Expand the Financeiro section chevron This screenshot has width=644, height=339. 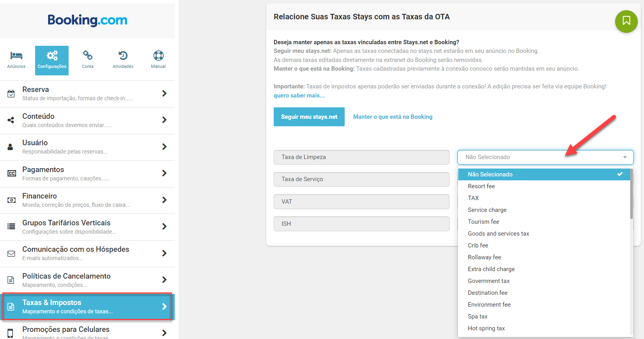click(x=164, y=200)
